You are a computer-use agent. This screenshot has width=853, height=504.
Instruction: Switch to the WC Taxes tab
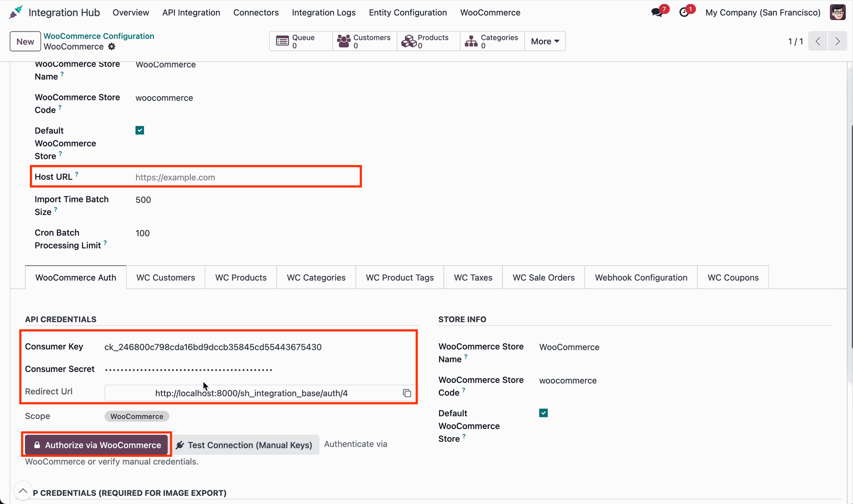click(473, 278)
